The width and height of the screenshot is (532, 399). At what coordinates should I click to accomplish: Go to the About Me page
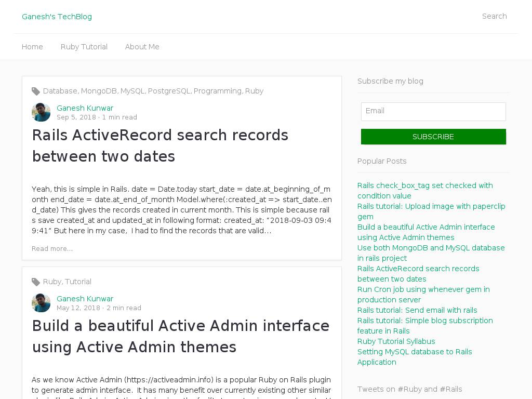pyautogui.click(x=142, y=47)
